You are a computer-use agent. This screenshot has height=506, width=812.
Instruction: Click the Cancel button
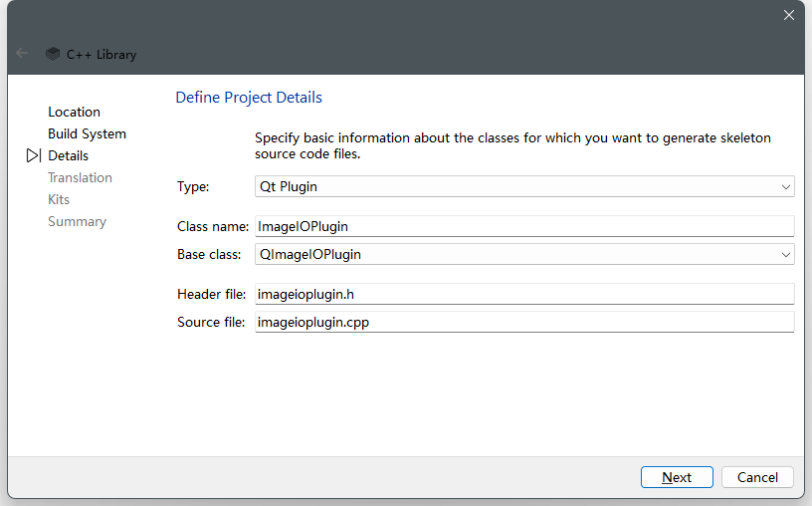click(757, 477)
